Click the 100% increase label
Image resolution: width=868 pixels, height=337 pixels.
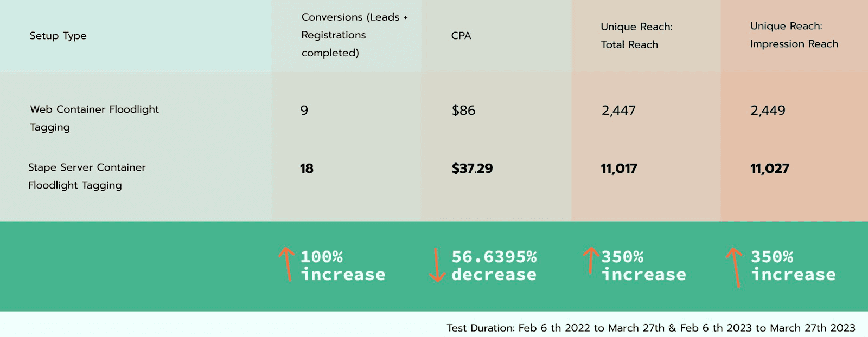coord(343,265)
